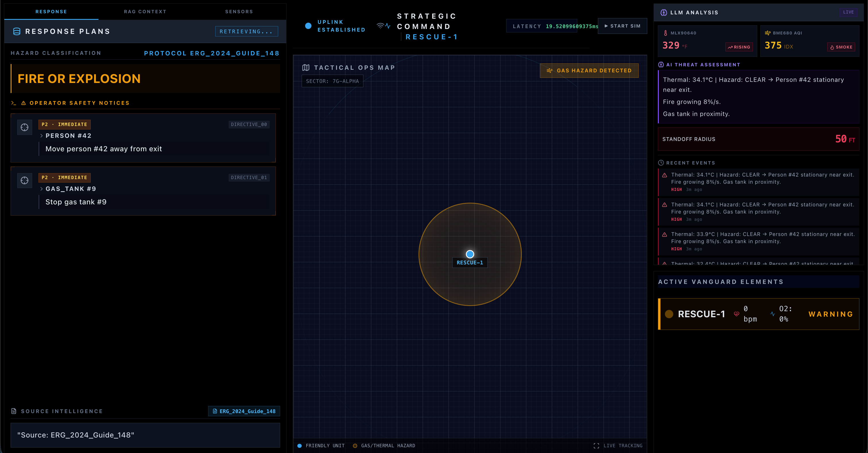Click the target icon on Directive_00 card
The height and width of the screenshot is (453, 868).
25,127
